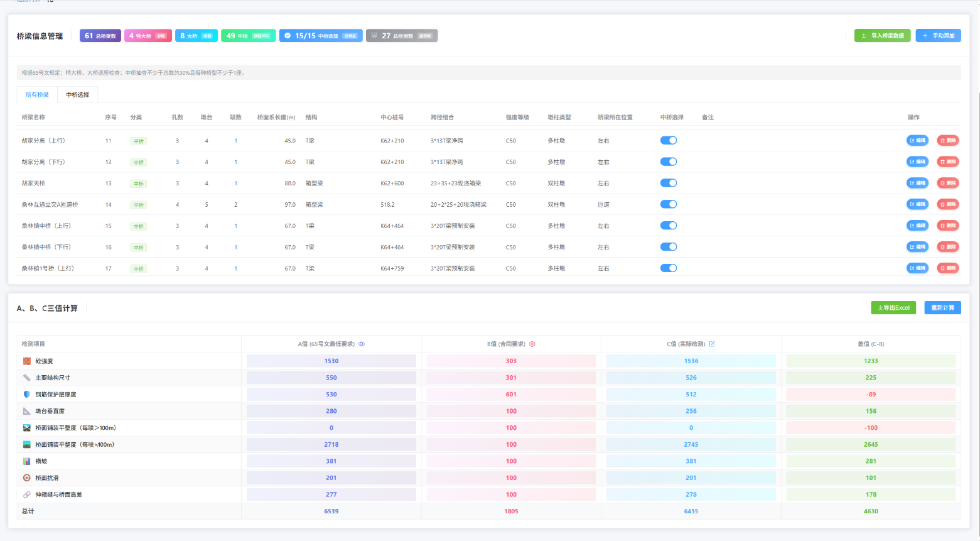Click the circular icon for 桥面抗滑 row
This screenshot has width=980, height=541.
[27, 478]
